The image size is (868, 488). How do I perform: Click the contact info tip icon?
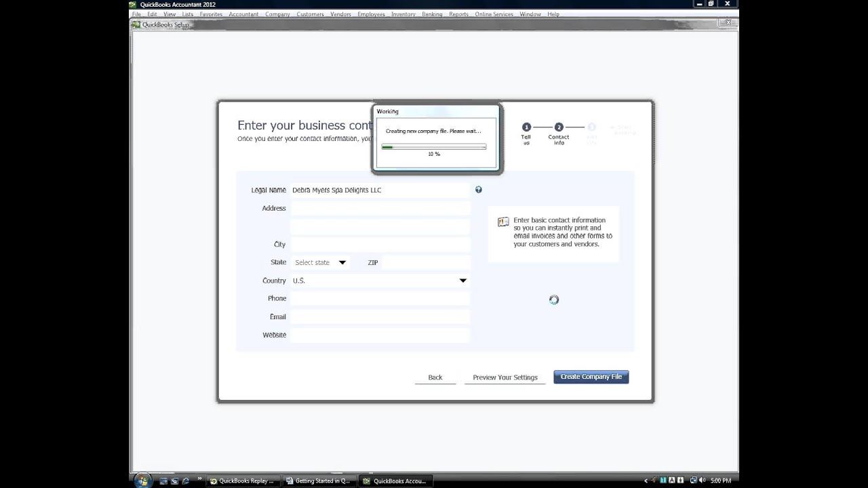click(x=503, y=222)
